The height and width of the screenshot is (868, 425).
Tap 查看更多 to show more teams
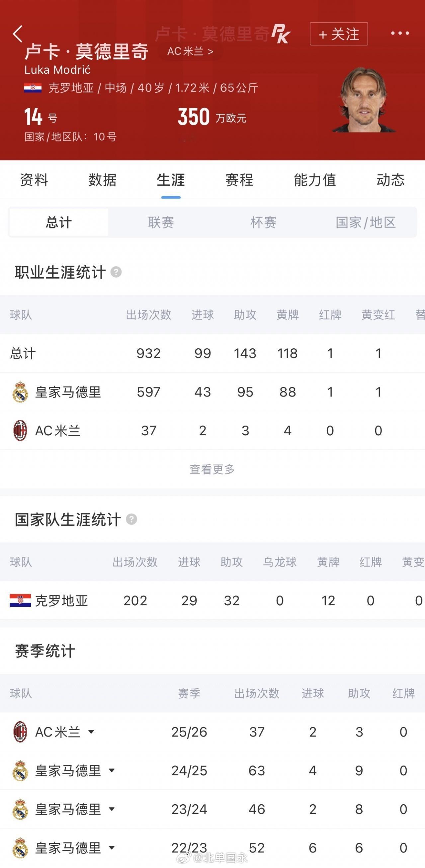pos(212,469)
